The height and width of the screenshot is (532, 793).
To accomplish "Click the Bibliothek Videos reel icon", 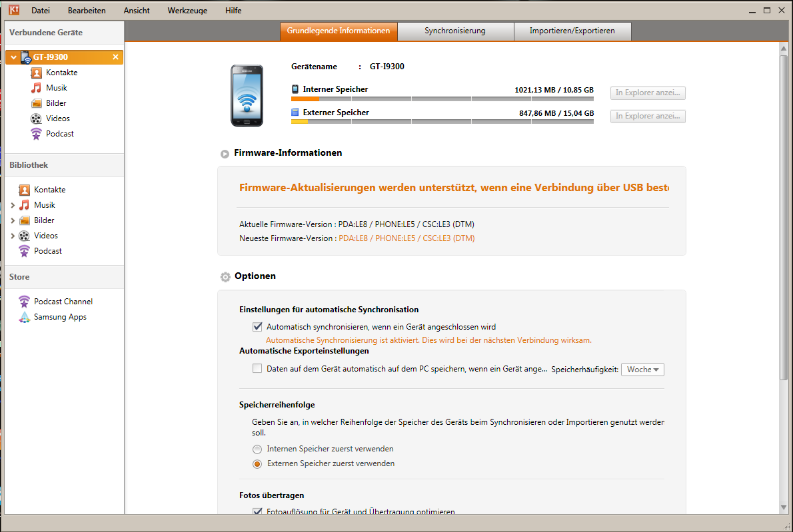I will coord(24,236).
